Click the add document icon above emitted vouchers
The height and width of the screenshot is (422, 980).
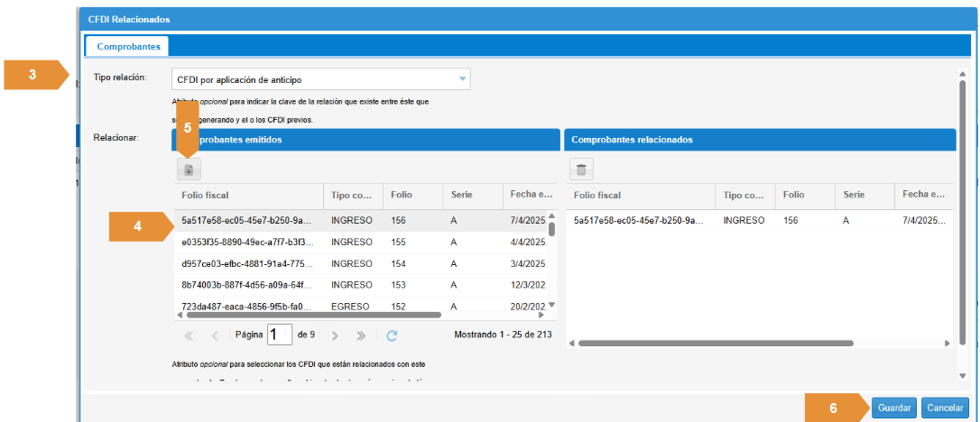(x=189, y=170)
